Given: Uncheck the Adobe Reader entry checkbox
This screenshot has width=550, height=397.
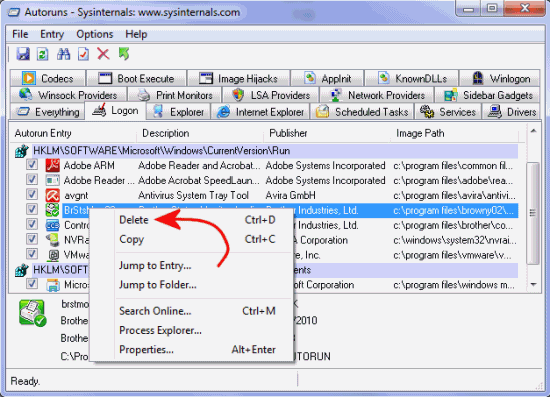Looking at the screenshot, I should [x=32, y=180].
